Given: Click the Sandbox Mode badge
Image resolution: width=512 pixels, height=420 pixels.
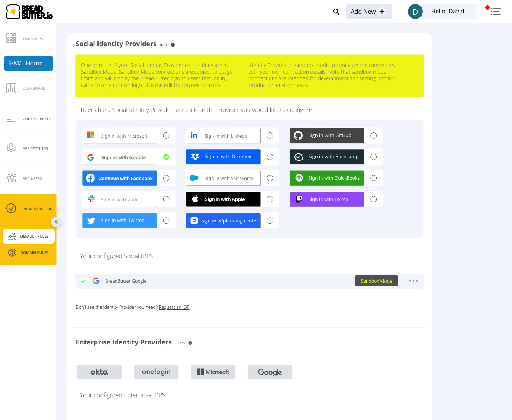Looking at the screenshot, I should pos(376,281).
